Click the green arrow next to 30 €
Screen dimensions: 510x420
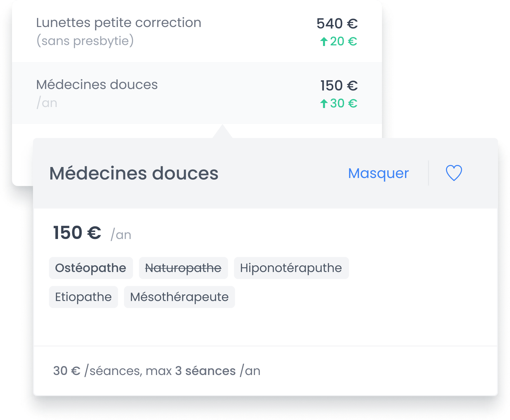coord(324,104)
